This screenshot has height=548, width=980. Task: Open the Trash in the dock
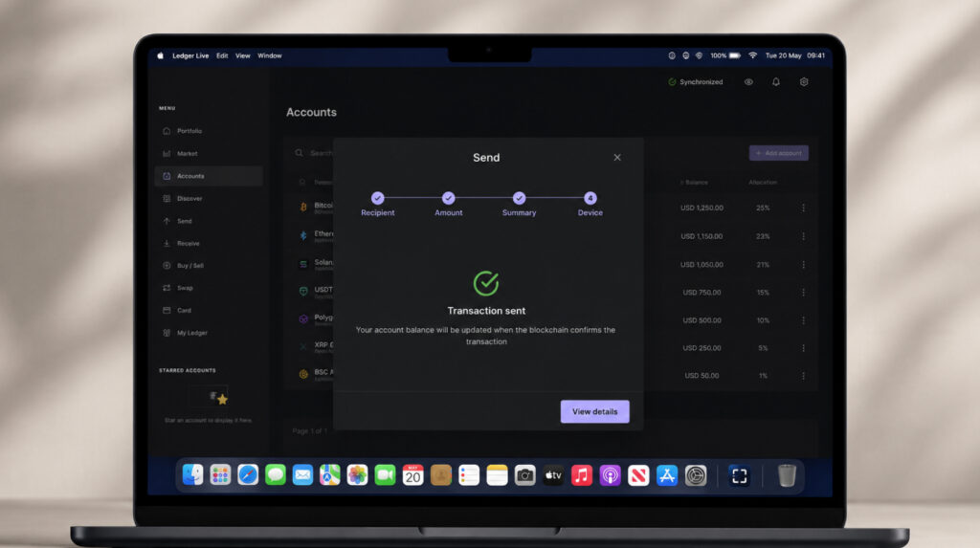787,475
